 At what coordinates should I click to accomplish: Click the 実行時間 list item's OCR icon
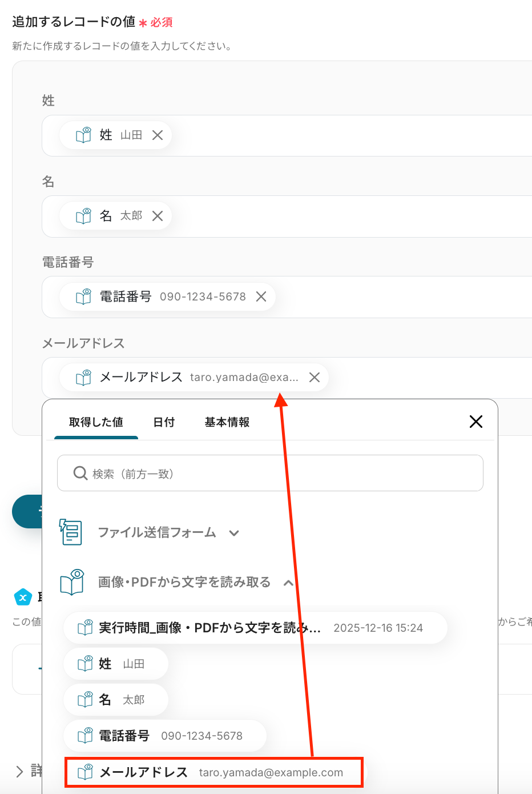(85, 627)
